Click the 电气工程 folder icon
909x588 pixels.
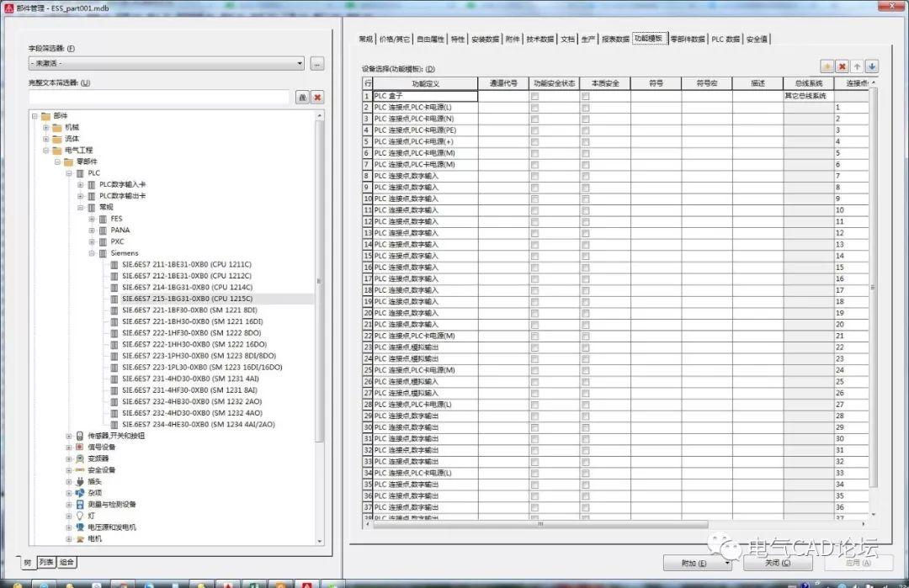tap(57, 151)
